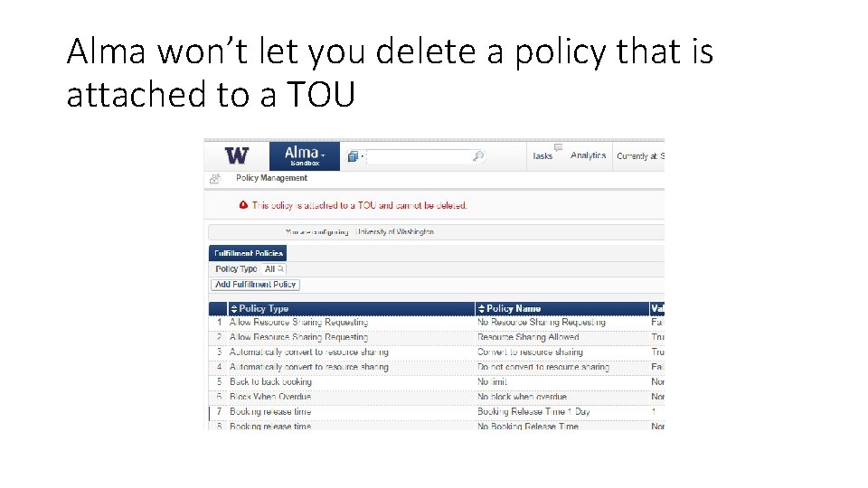Open the Tasks menu
The height and width of the screenshot is (488, 868).
coord(542,156)
